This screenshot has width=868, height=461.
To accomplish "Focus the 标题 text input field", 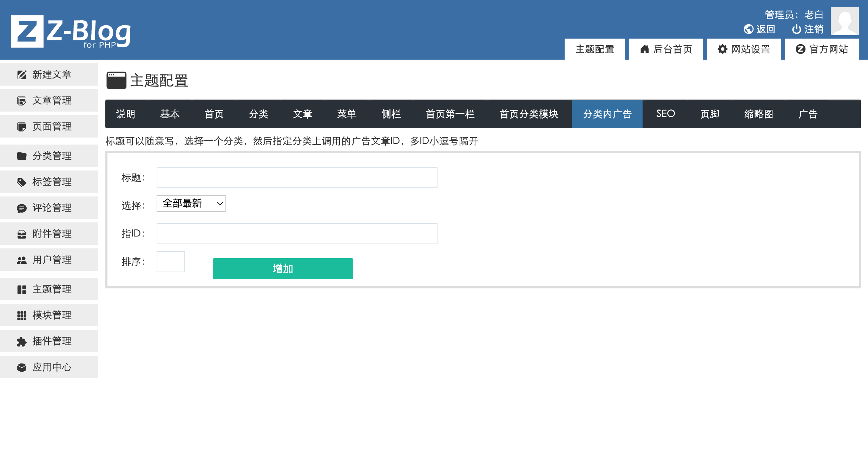I will (x=297, y=178).
